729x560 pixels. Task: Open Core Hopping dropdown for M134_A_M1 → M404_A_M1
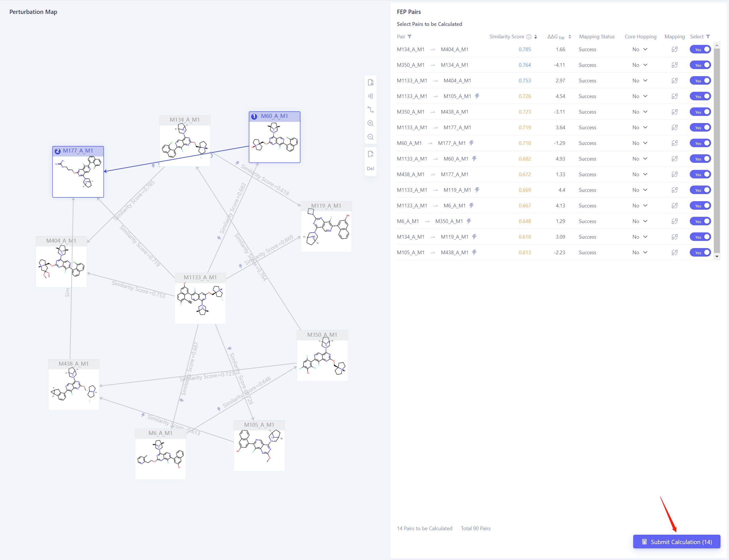(x=640, y=50)
